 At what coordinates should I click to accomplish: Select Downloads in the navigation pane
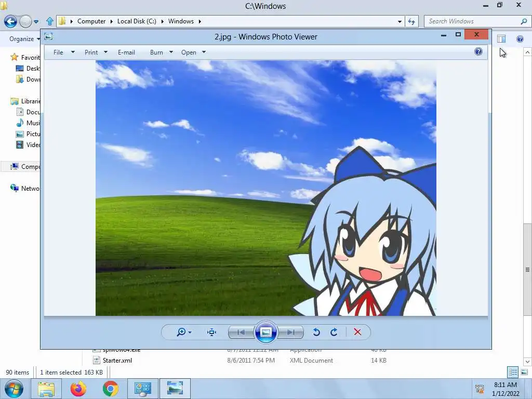pyautogui.click(x=28, y=79)
